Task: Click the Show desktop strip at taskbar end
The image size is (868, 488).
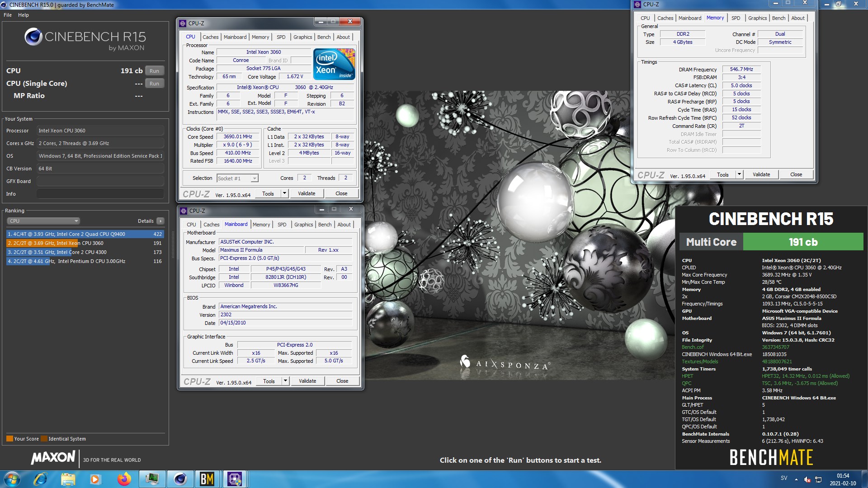Action: point(865,479)
